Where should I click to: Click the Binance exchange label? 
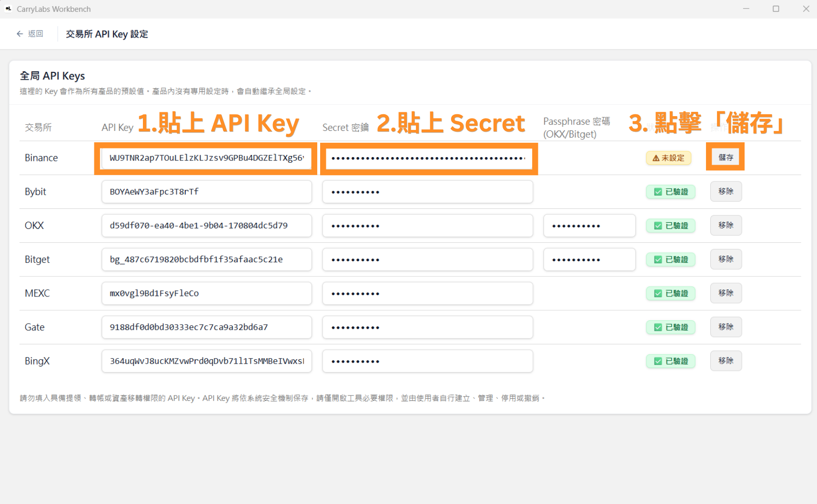tap(41, 158)
